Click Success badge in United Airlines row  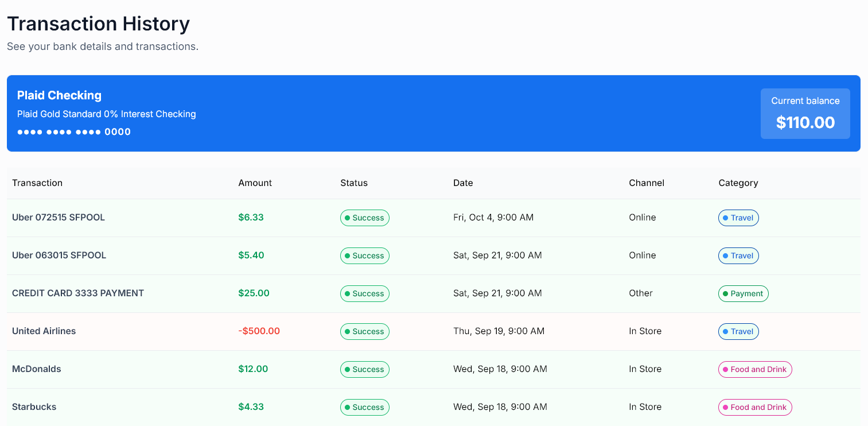365,332
